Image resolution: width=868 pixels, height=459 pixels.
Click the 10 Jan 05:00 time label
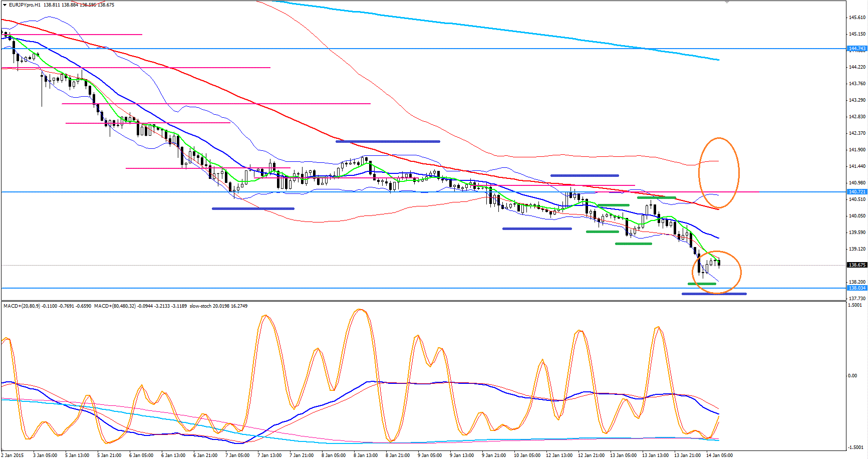tap(527, 455)
